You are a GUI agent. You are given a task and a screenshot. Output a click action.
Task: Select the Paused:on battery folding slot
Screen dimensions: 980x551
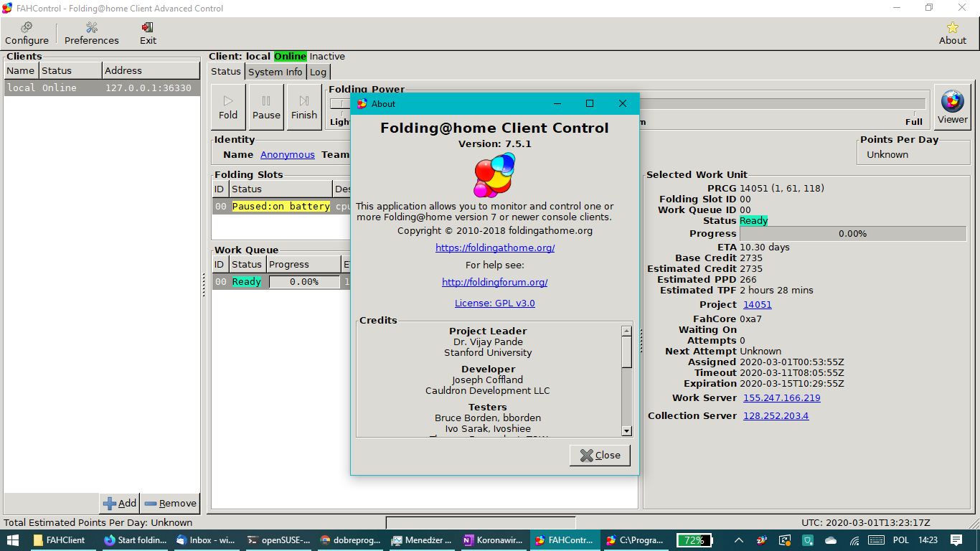tap(281, 206)
